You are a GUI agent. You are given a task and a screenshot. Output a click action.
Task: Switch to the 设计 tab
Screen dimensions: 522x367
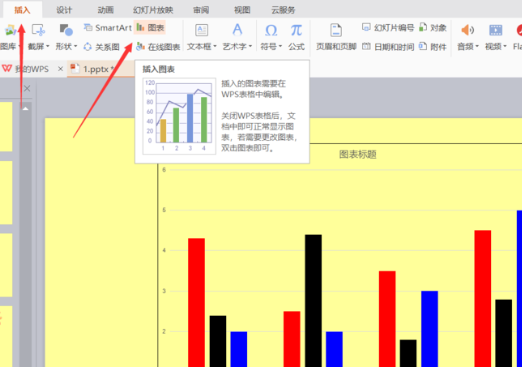click(x=64, y=10)
